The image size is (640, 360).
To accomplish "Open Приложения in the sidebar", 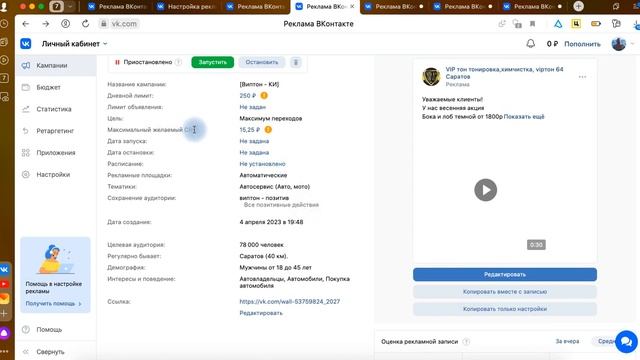I will tap(56, 153).
